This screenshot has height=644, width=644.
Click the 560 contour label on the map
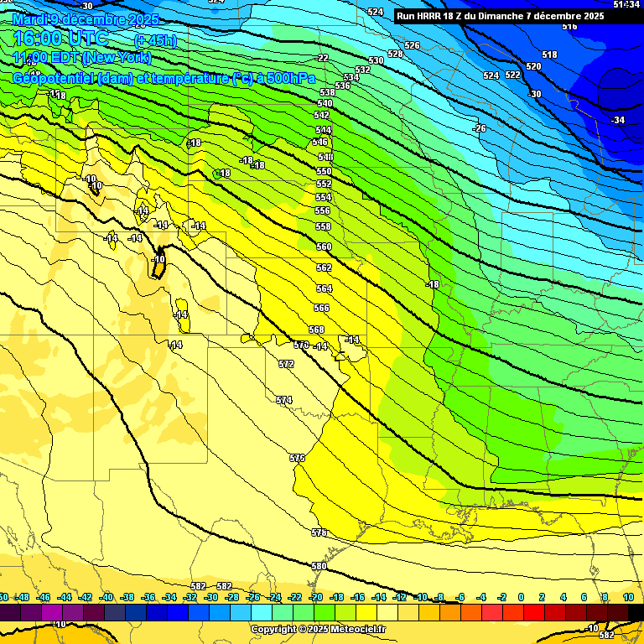tap(324, 247)
